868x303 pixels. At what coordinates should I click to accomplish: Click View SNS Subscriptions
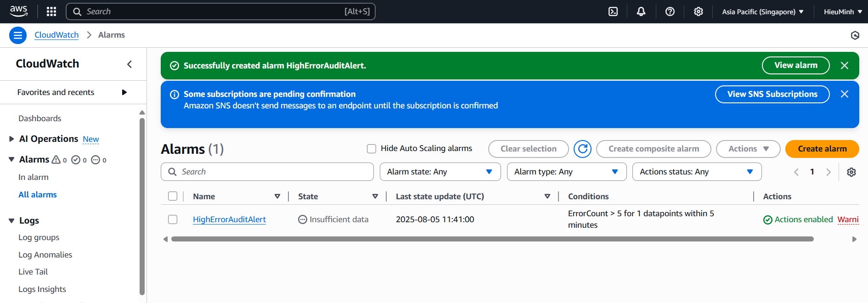pos(772,94)
